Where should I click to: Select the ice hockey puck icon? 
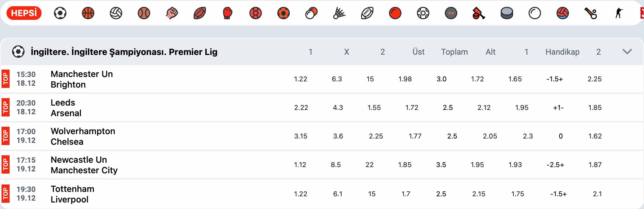tap(507, 13)
